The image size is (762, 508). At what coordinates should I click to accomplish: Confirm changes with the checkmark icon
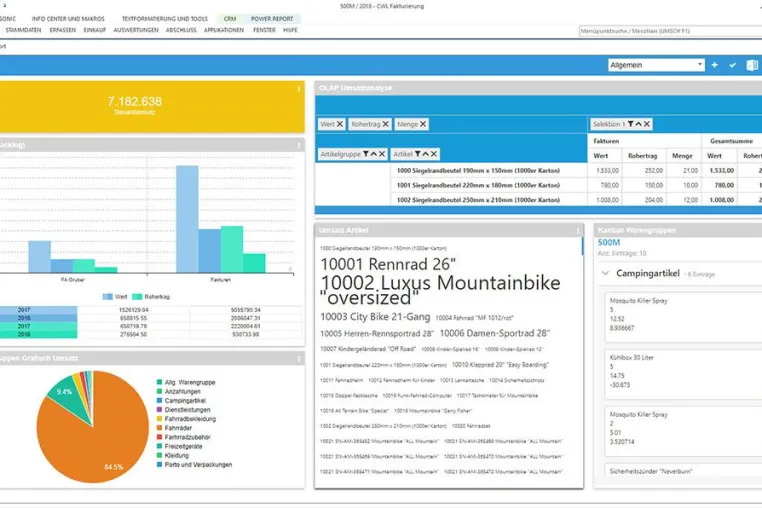732,65
